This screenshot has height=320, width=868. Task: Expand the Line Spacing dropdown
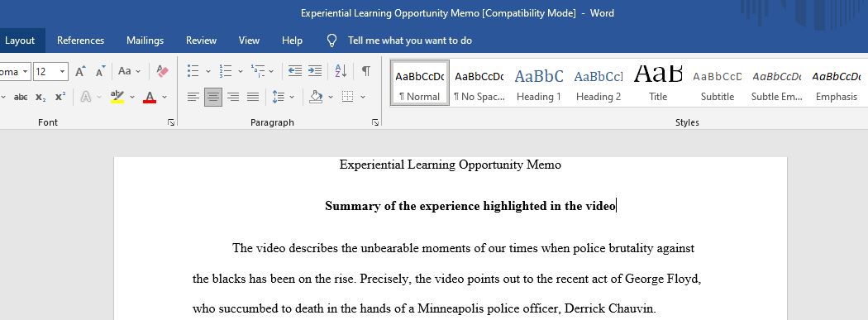click(292, 97)
